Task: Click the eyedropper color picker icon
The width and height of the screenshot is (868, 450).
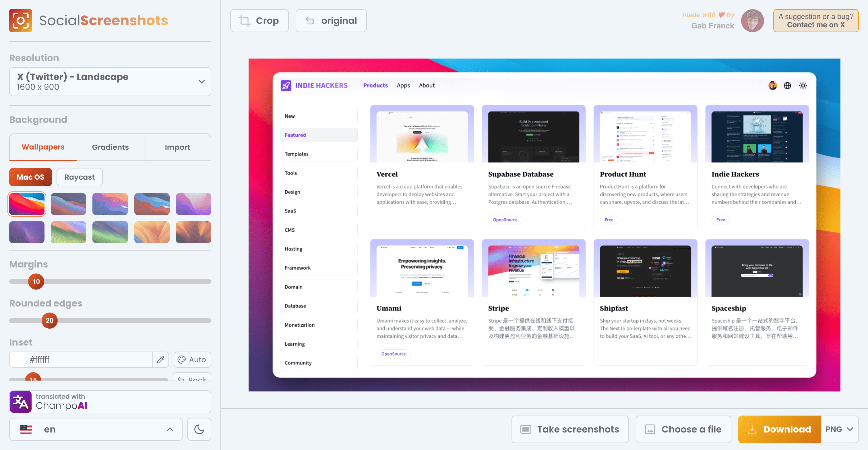Action: pyautogui.click(x=161, y=359)
